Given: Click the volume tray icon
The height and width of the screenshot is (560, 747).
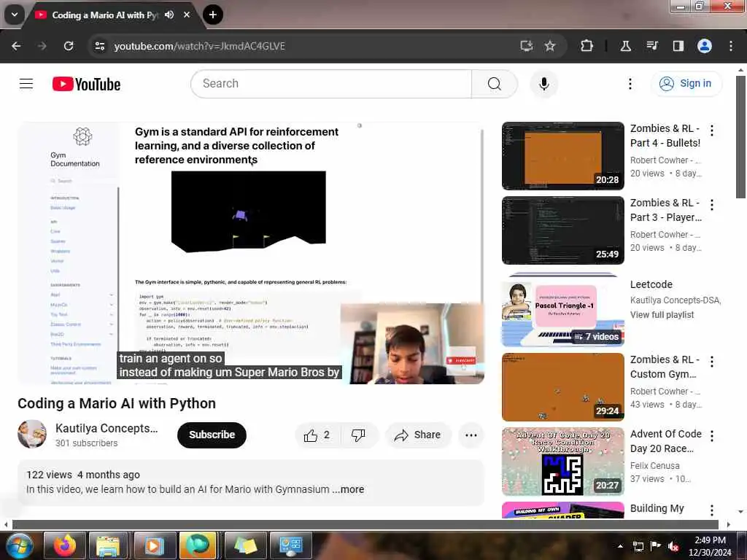Looking at the screenshot, I should coord(673,546).
